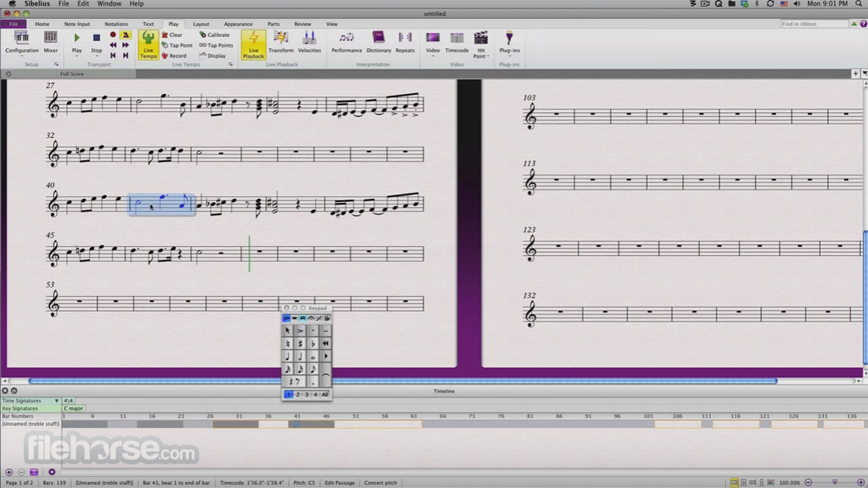
Task: Click bar 41 selection marker in Timeline
Action: [296, 424]
